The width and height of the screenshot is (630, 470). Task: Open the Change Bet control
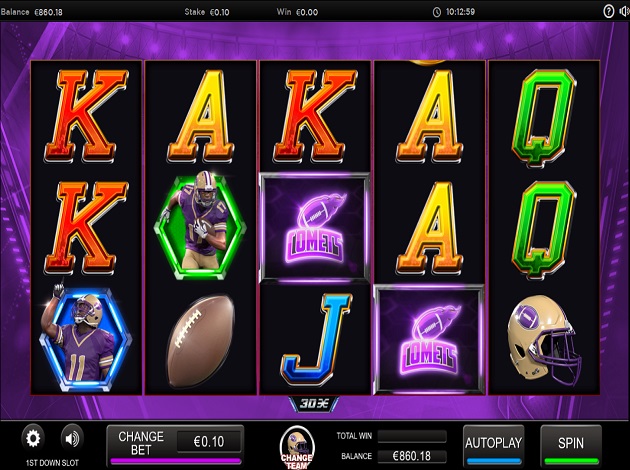click(x=141, y=443)
